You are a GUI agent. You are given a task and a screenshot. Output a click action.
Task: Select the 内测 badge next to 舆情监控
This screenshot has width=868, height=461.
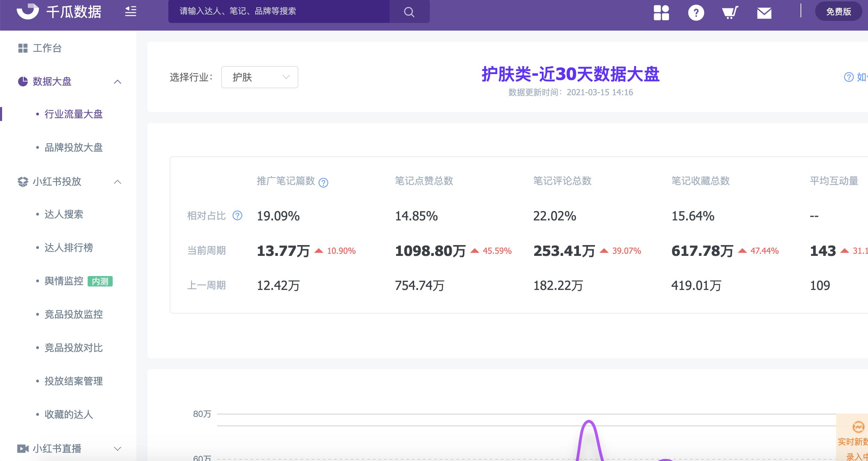[x=101, y=282]
